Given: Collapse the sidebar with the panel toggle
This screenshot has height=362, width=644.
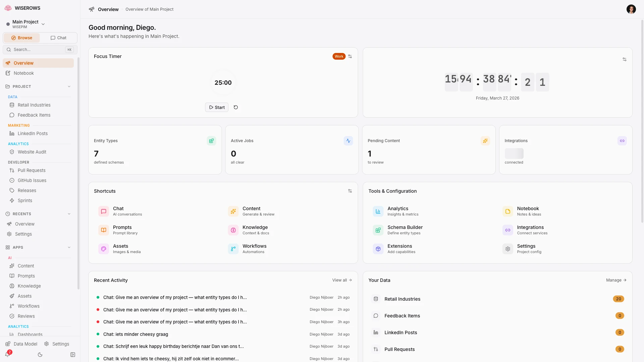Looking at the screenshot, I should coord(72,355).
